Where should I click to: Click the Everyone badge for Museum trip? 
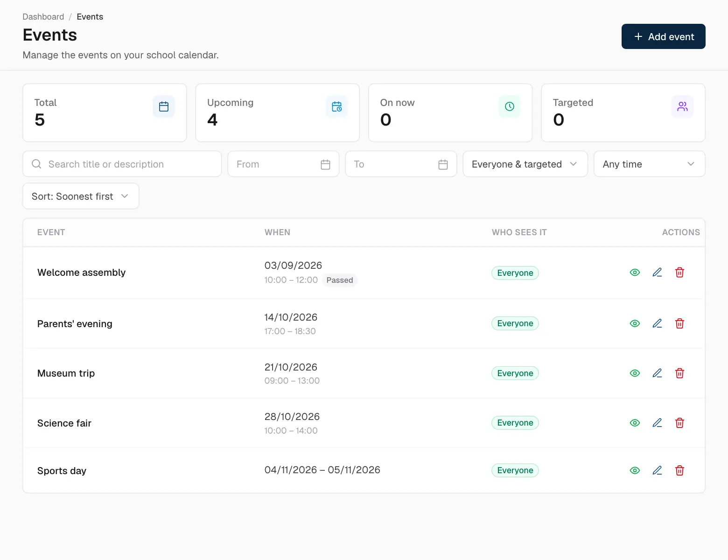[515, 373]
